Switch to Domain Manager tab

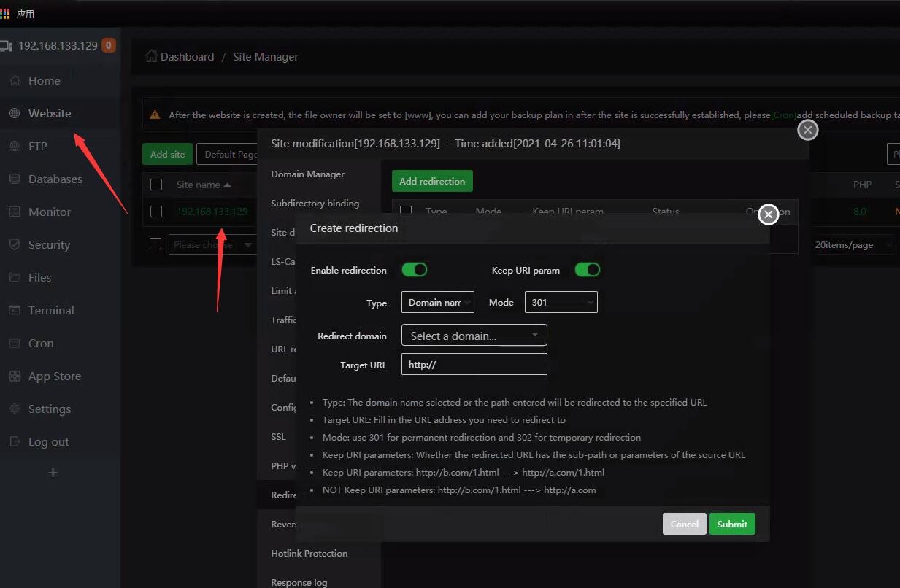[x=307, y=174]
